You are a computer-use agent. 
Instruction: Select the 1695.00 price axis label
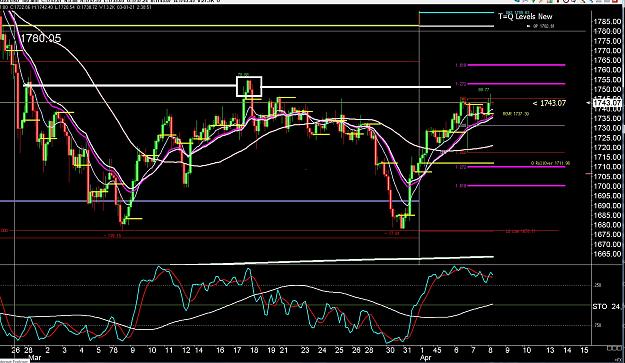click(607, 196)
